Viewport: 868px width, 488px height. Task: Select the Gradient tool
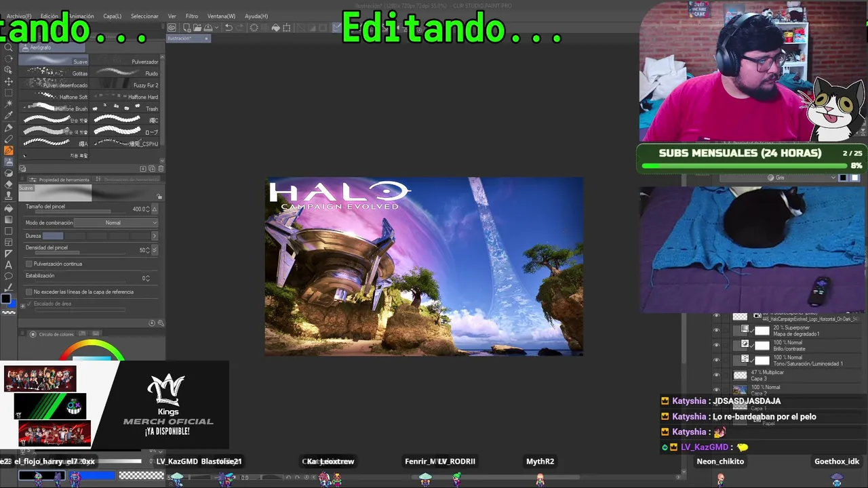pyautogui.click(x=8, y=220)
